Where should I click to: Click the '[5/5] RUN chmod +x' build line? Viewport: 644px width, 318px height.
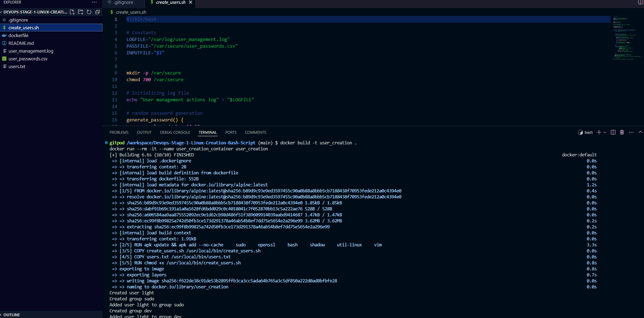click(x=180, y=263)
